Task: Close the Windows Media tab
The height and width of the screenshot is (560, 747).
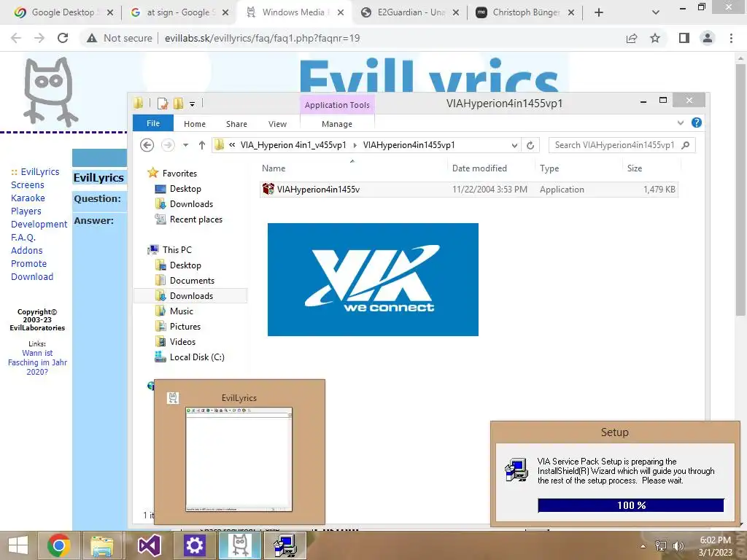Action: pyautogui.click(x=341, y=12)
